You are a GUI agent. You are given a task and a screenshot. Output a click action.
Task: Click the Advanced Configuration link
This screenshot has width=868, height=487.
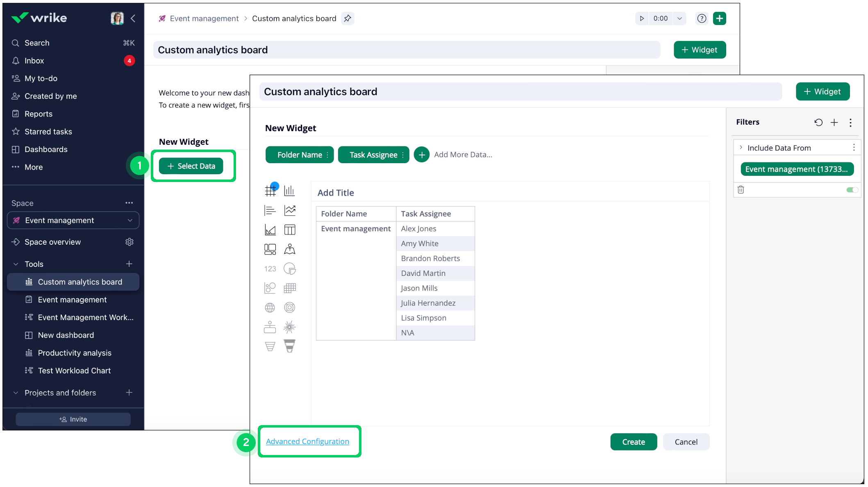pyautogui.click(x=307, y=441)
